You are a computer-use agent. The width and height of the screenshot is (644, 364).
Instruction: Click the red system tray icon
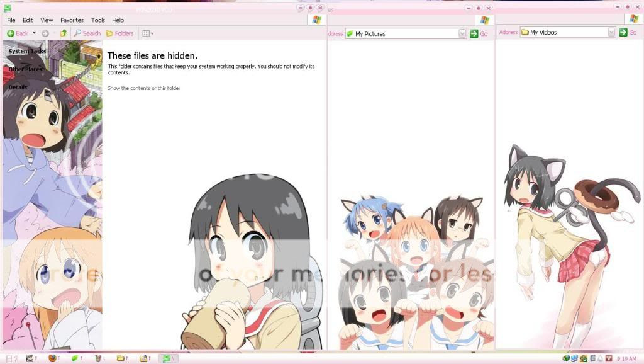609,358
